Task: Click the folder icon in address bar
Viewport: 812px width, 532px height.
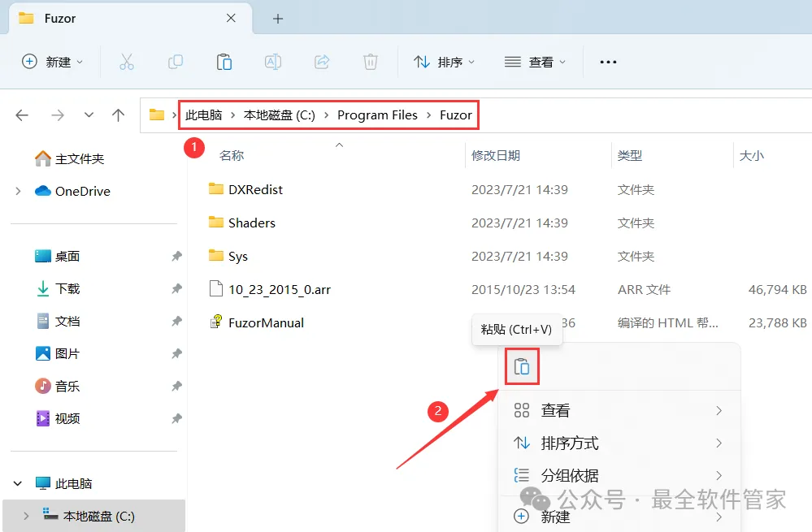Action: pos(156,115)
